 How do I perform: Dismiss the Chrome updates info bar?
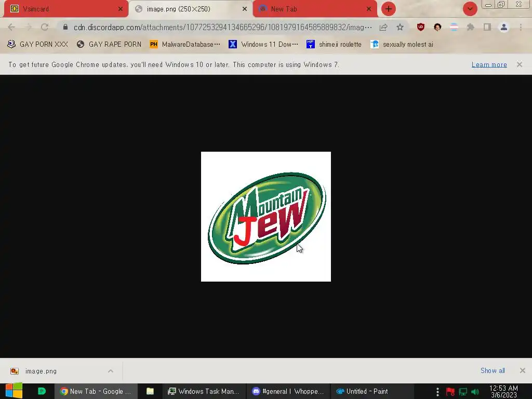[x=520, y=64]
